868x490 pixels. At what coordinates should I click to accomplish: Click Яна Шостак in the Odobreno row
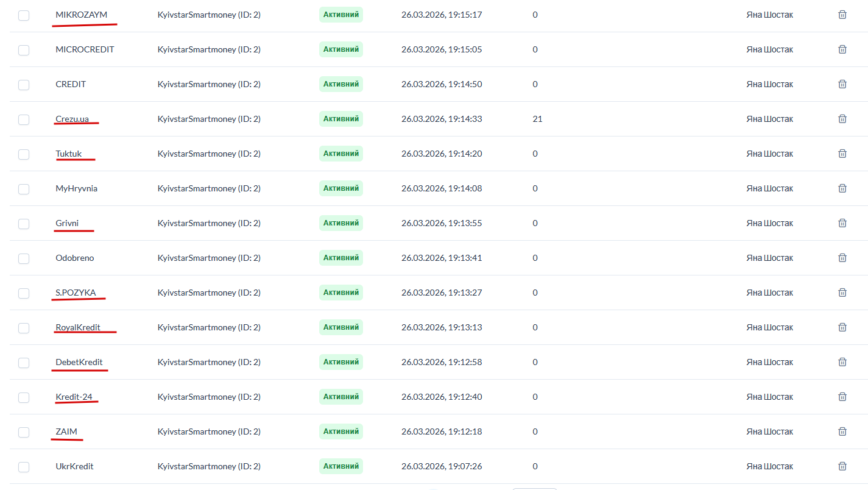770,258
